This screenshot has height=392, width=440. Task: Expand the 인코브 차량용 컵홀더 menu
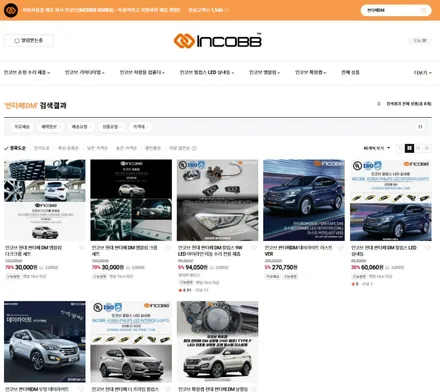point(142,72)
